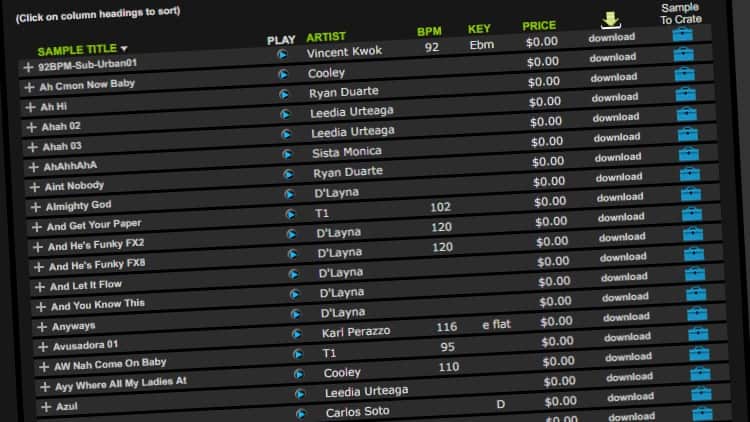
Task: Expand the Aint Nobody row
Action: pyautogui.click(x=34, y=187)
